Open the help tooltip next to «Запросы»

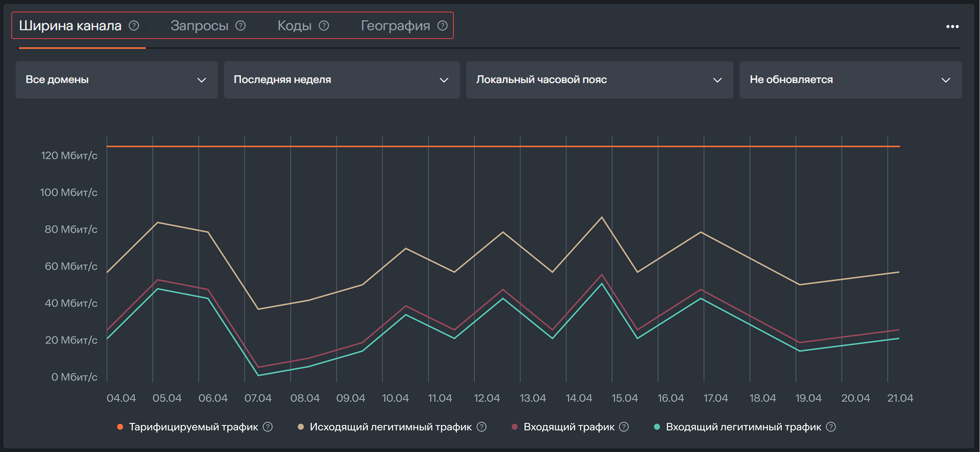[241, 26]
